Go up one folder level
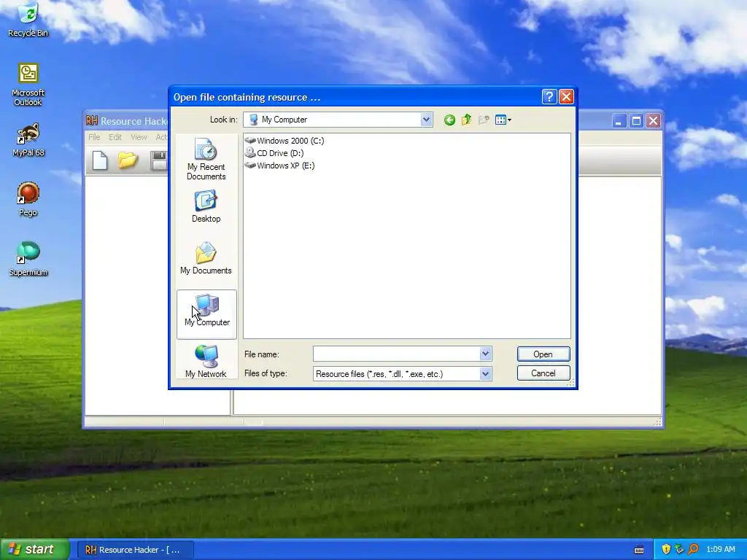Viewport: 747px width, 560px height. click(x=466, y=120)
